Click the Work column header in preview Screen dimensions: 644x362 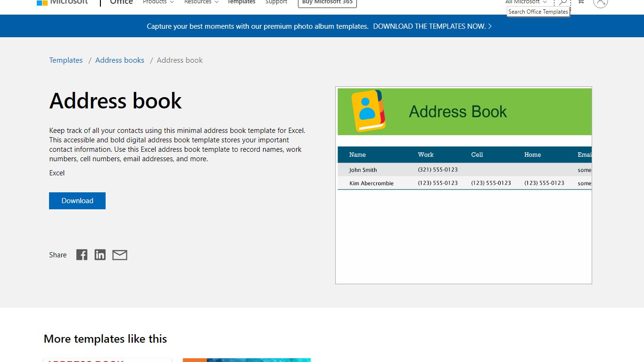tap(426, 155)
